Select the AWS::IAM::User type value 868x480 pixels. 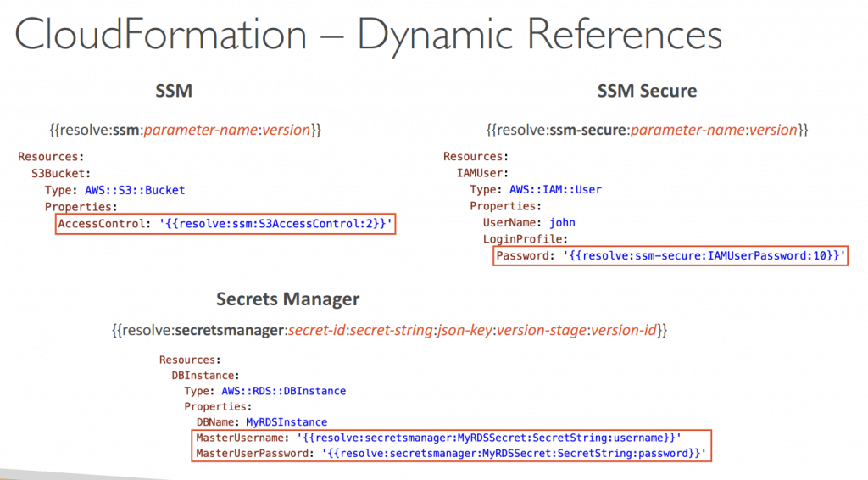pos(555,190)
